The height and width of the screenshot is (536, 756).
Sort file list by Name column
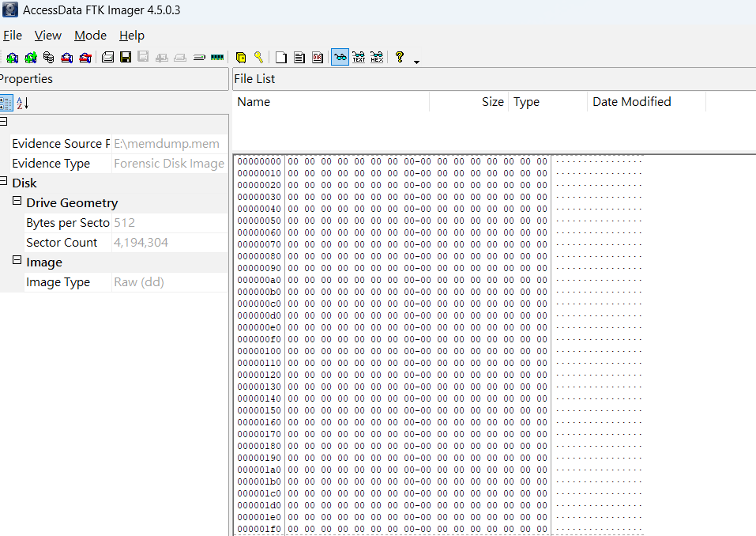(331, 102)
